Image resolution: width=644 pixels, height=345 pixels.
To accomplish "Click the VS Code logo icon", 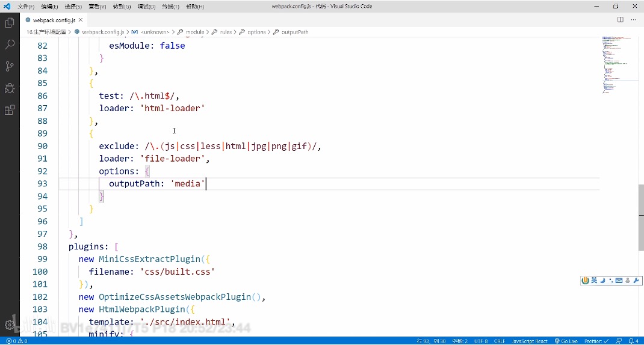I will pyautogui.click(x=7, y=6).
